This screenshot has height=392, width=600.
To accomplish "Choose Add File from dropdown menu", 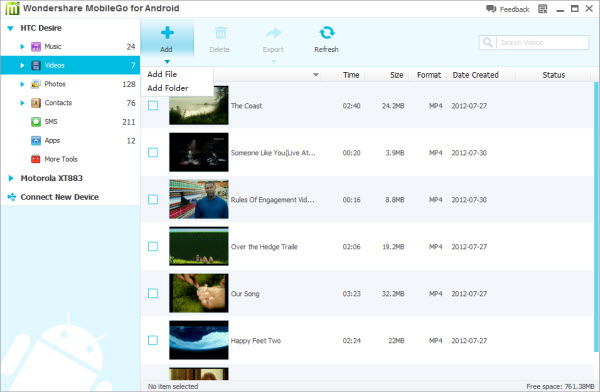I will pyautogui.click(x=162, y=74).
